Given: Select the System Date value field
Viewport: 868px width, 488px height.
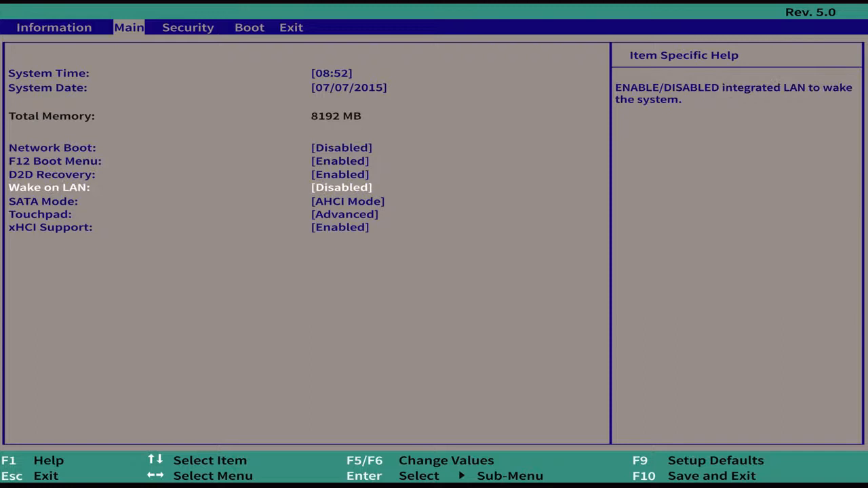Looking at the screenshot, I should 349,87.
